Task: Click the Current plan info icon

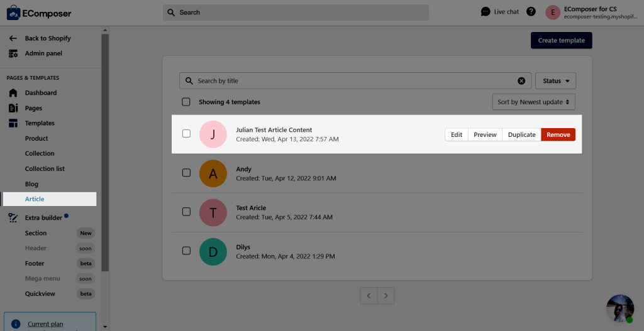Action: coord(16,324)
